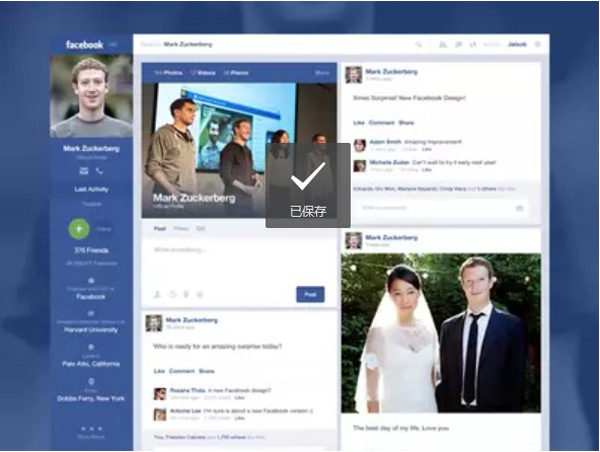
Task: Click Share under the amazing surprise post
Action: pos(207,371)
